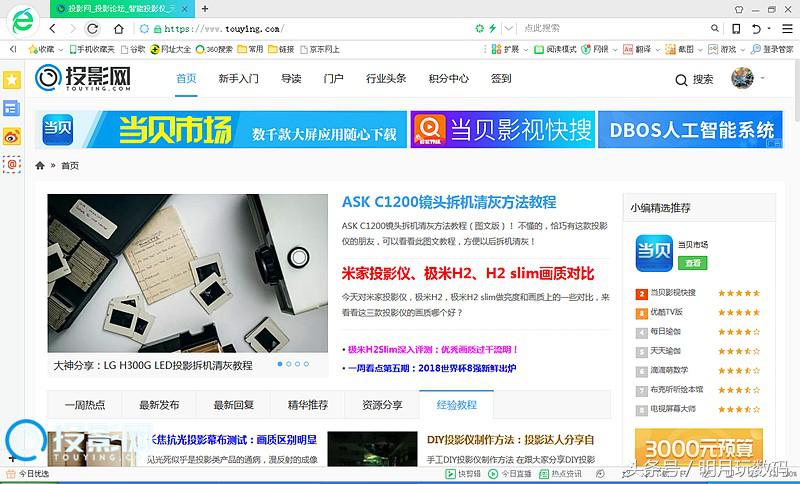Select 行业头条 in site navigation
The width and height of the screenshot is (800, 484).
tap(386, 79)
